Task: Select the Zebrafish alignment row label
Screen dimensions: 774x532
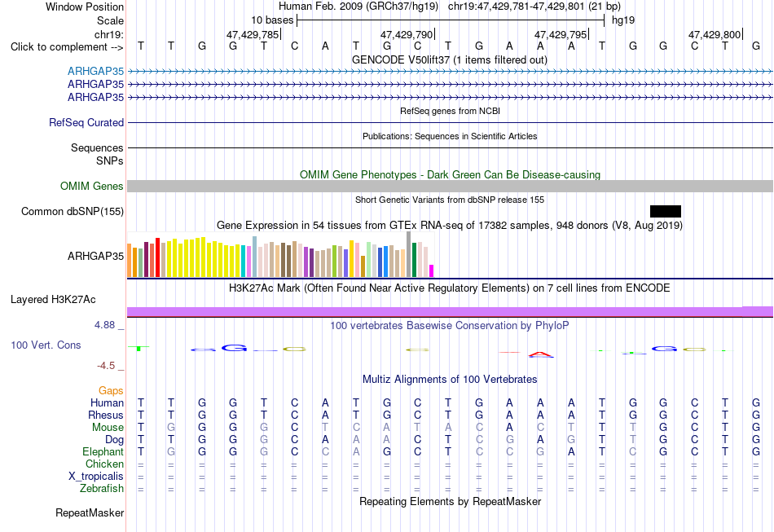Action: click(102, 488)
